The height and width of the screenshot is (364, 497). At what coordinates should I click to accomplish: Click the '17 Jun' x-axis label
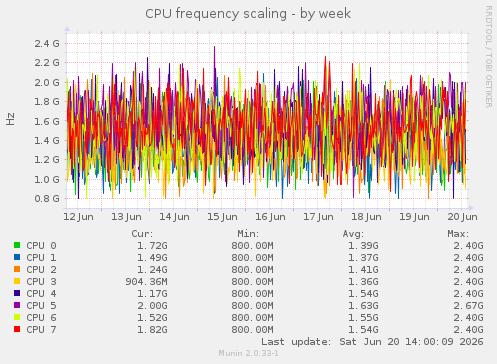pyautogui.click(x=318, y=217)
